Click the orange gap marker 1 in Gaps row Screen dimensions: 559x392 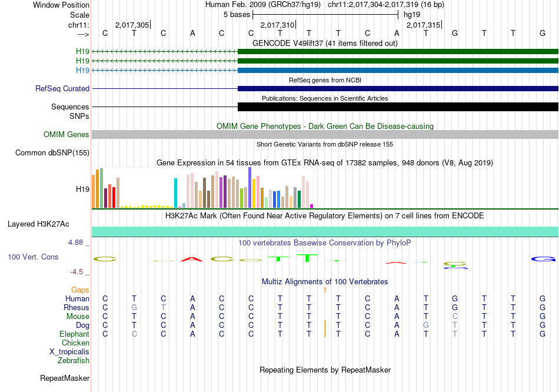(x=325, y=290)
